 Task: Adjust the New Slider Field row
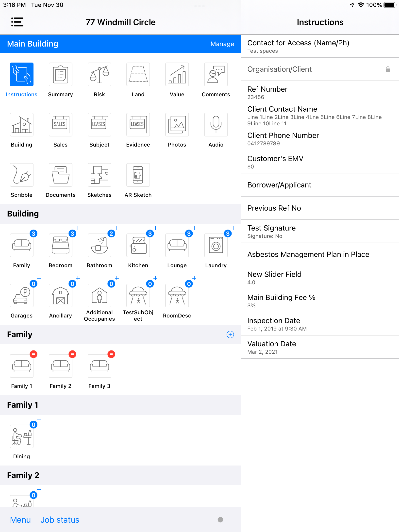click(x=320, y=278)
